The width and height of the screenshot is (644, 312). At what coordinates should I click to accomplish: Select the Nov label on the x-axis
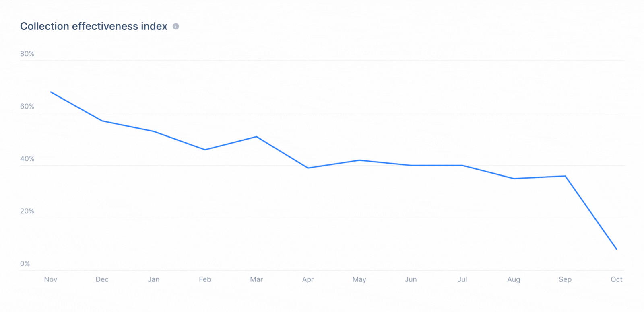51,279
